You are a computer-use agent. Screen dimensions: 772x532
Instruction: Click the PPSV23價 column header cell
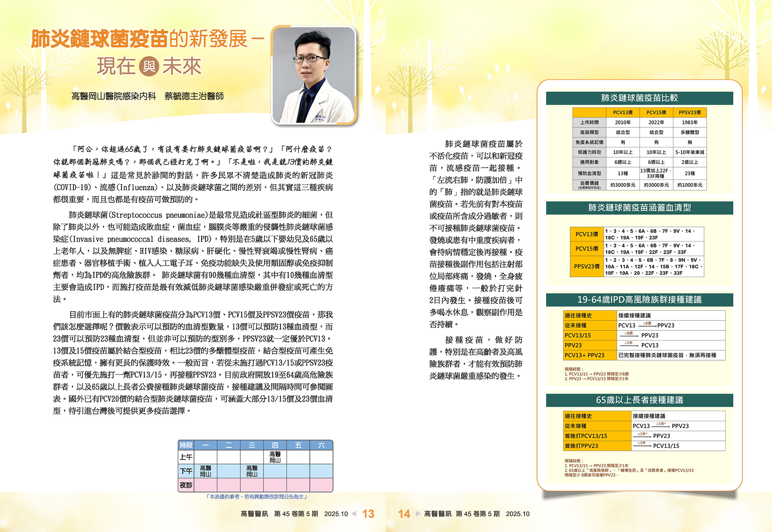(690, 112)
